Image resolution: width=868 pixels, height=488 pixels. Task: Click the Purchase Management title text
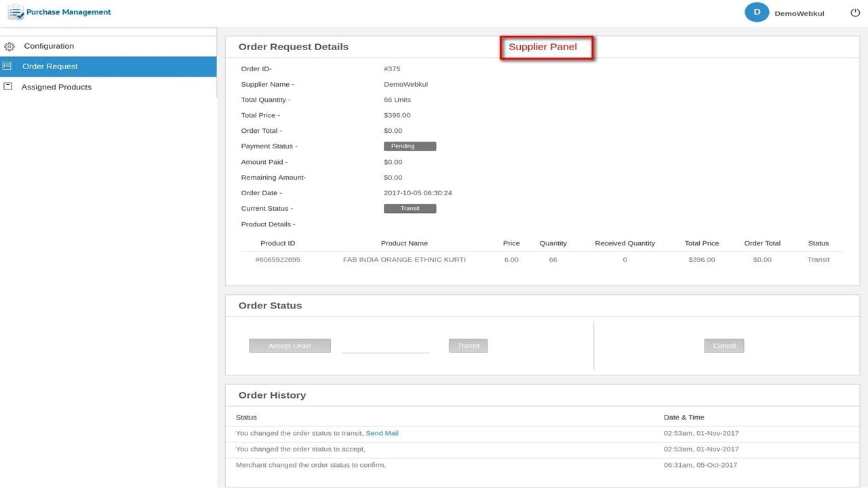click(68, 12)
